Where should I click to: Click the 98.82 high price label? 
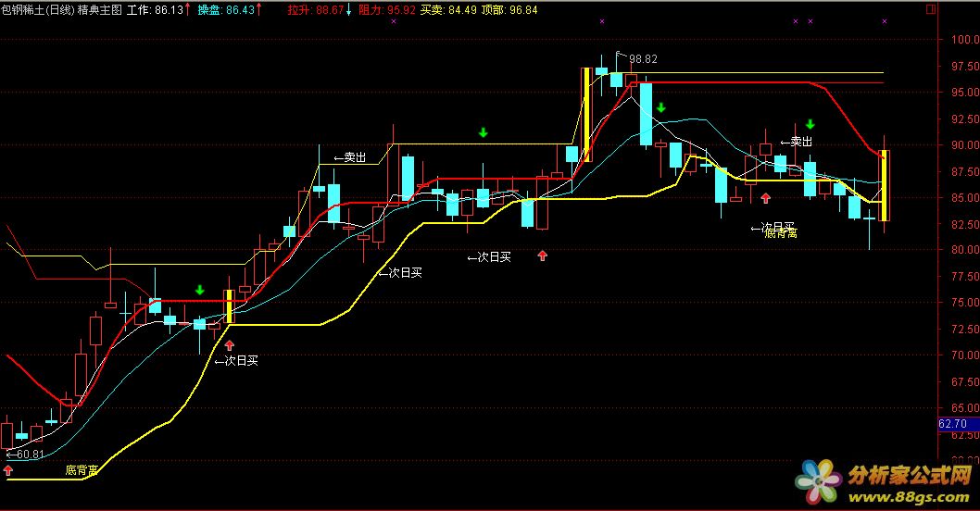tap(643, 59)
